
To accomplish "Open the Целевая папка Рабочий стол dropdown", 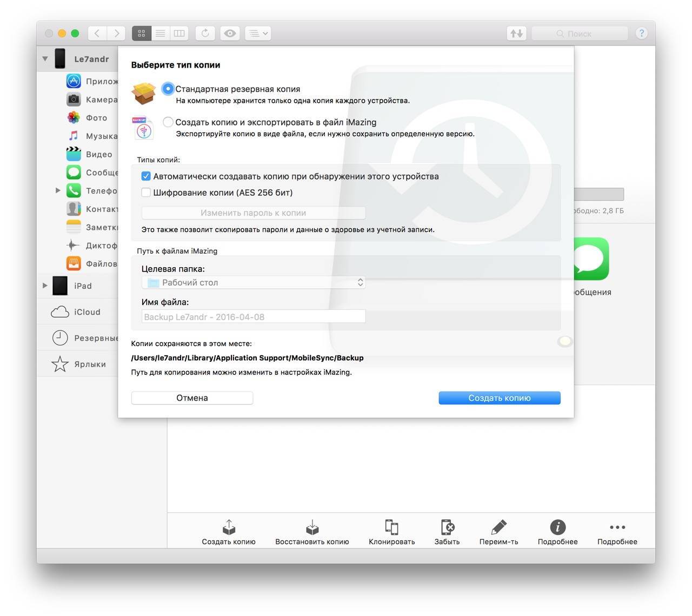I will [x=254, y=282].
